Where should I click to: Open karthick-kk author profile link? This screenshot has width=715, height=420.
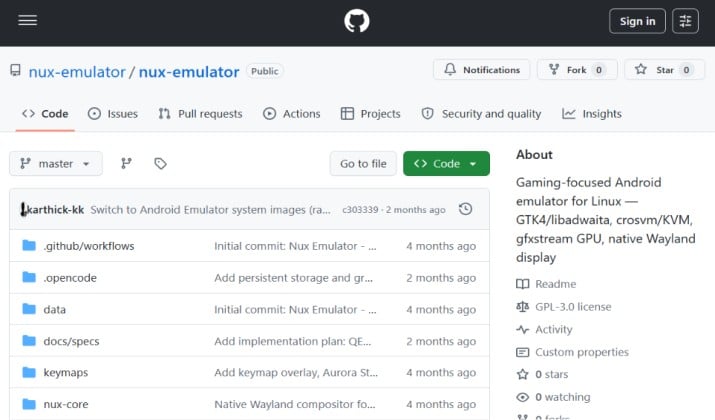tap(55, 210)
